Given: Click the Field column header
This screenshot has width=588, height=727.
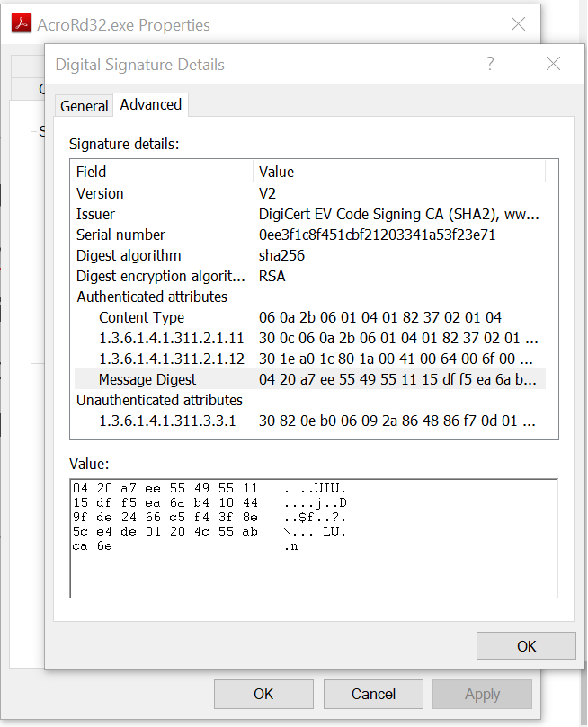Looking at the screenshot, I should [161, 172].
